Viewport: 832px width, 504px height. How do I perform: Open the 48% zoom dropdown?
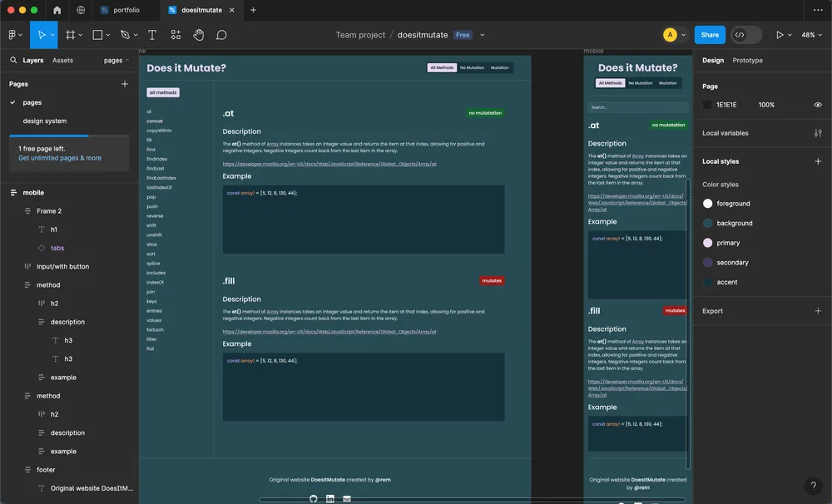tap(812, 35)
